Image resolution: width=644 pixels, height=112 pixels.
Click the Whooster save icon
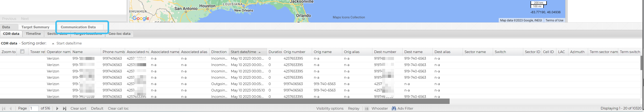366,108
